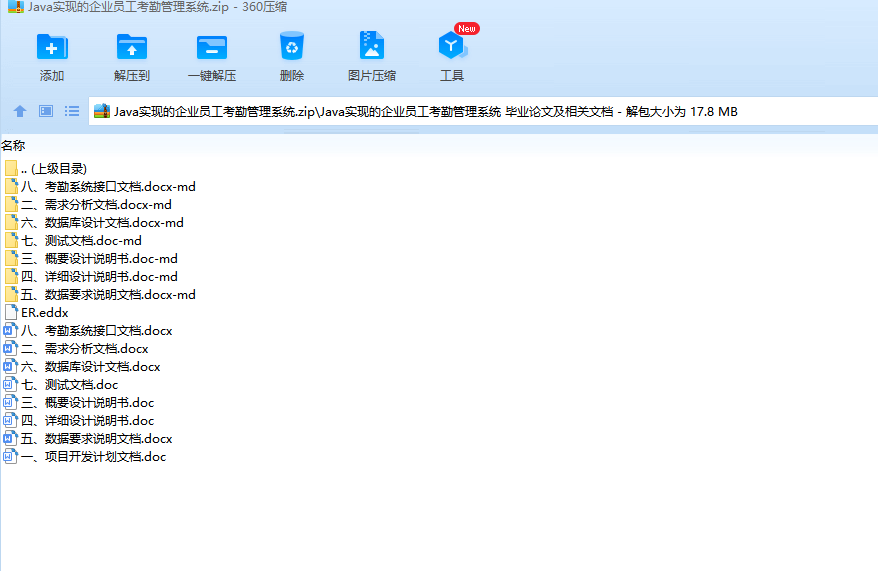
Task: Select the .. (上级目录) folder row
Action: 46,169
